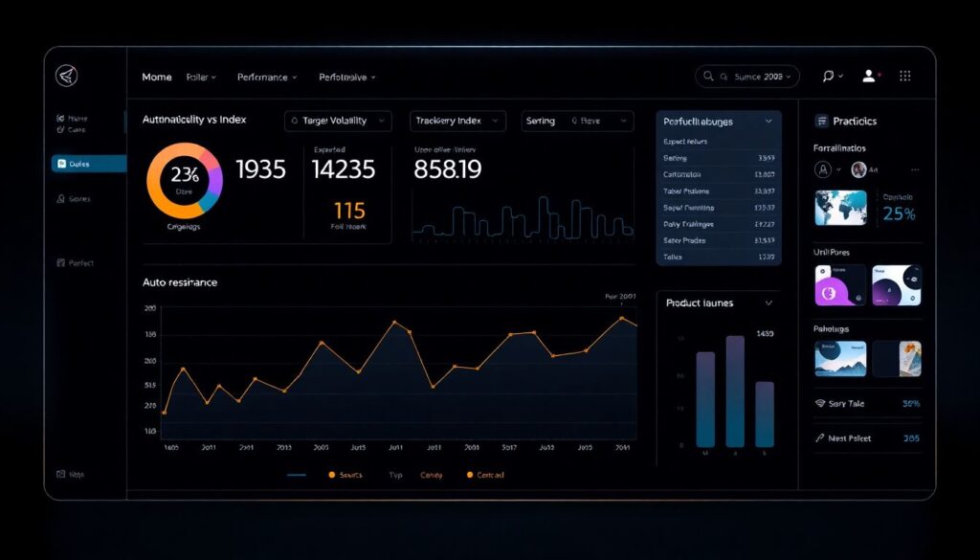Expand the Product launes chevron
The width and height of the screenshot is (980, 560).
(768, 303)
